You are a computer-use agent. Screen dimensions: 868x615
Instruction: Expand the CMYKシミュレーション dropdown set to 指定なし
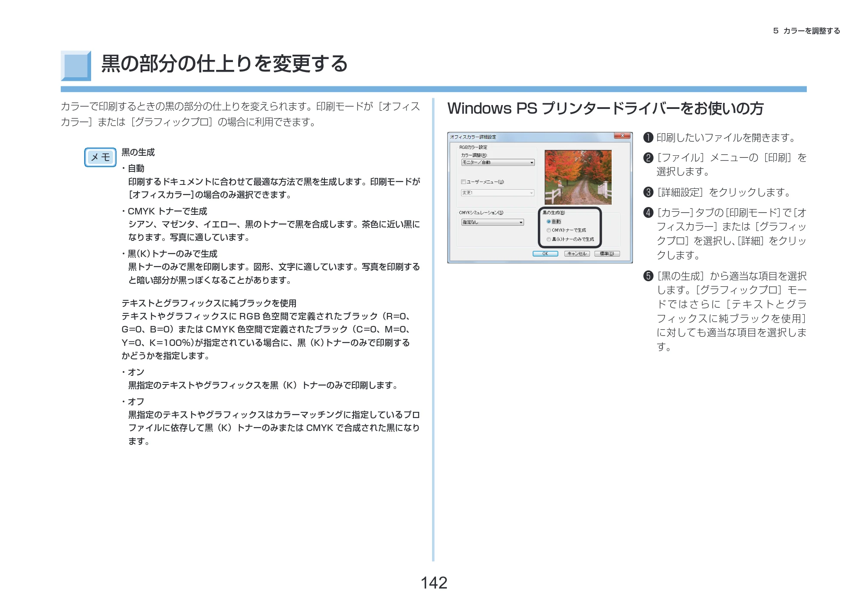click(x=492, y=222)
